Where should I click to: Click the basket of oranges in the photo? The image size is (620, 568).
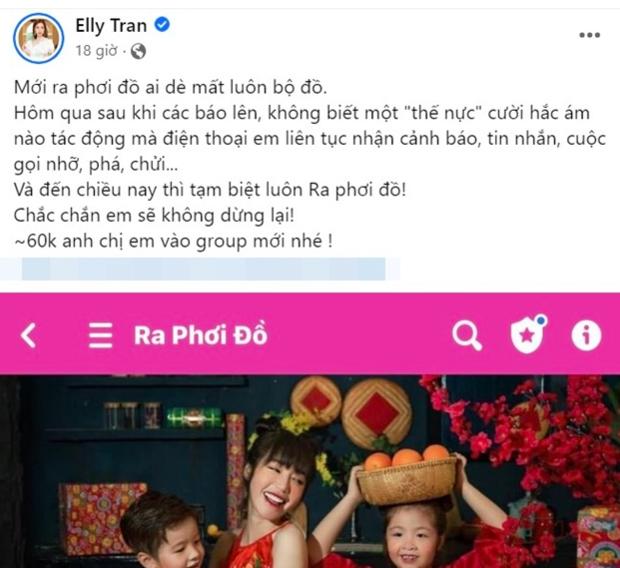407,475
